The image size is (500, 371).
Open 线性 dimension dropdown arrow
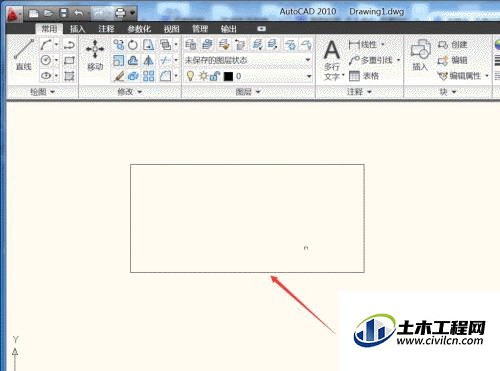coord(382,44)
